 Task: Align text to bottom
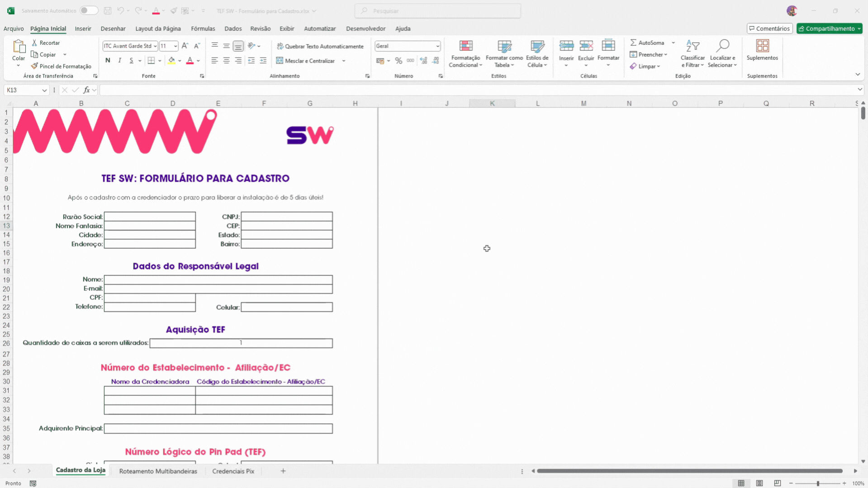point(238,46)
